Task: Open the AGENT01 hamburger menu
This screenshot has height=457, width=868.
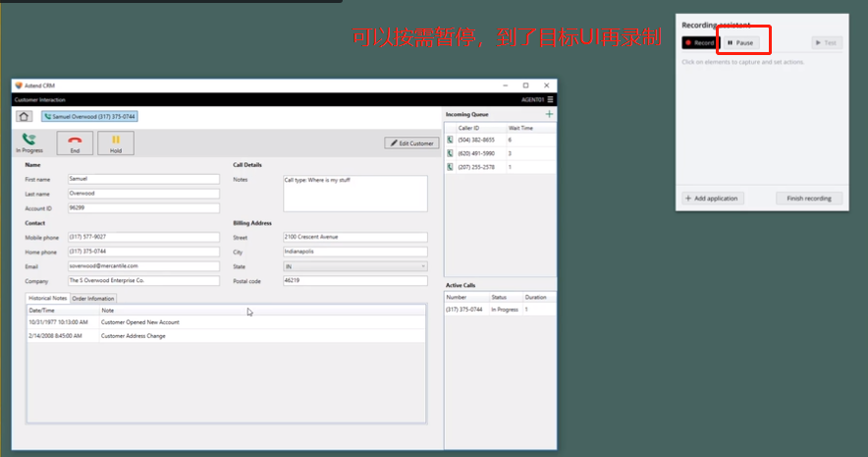Action: pos(550,99)
